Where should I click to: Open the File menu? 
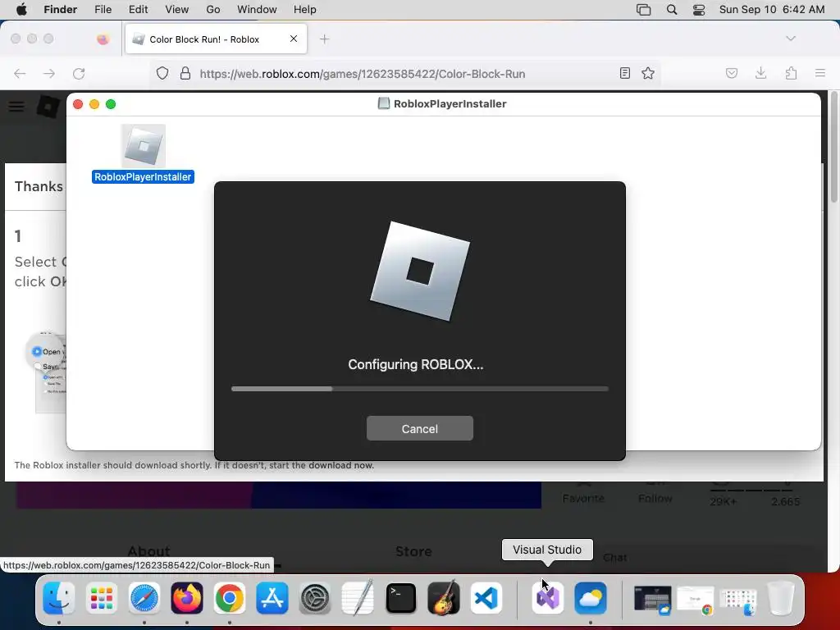(x=103, y=10)
